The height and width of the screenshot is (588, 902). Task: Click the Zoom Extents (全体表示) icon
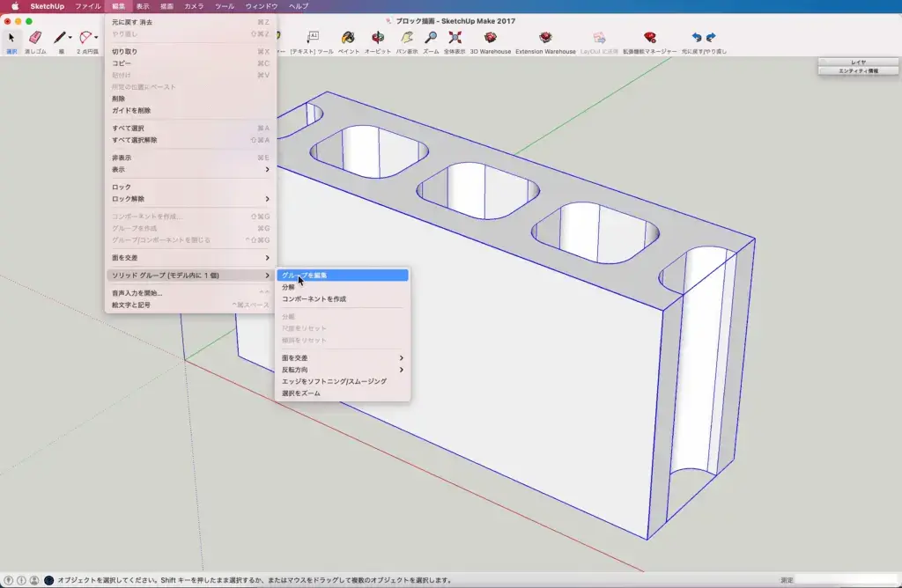tap(455, 39)
